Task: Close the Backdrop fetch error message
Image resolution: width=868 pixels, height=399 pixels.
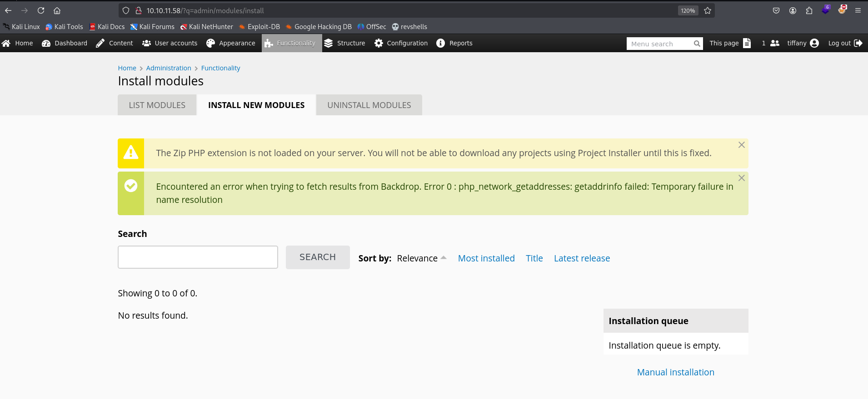Action: click(741, 178)
